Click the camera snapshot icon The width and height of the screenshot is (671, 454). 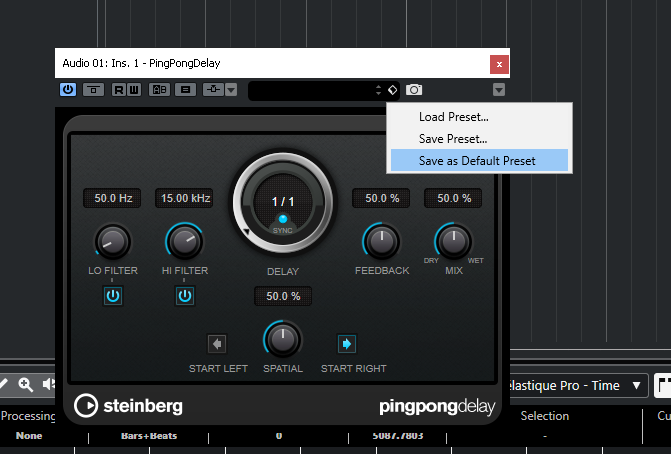[414, 90]
